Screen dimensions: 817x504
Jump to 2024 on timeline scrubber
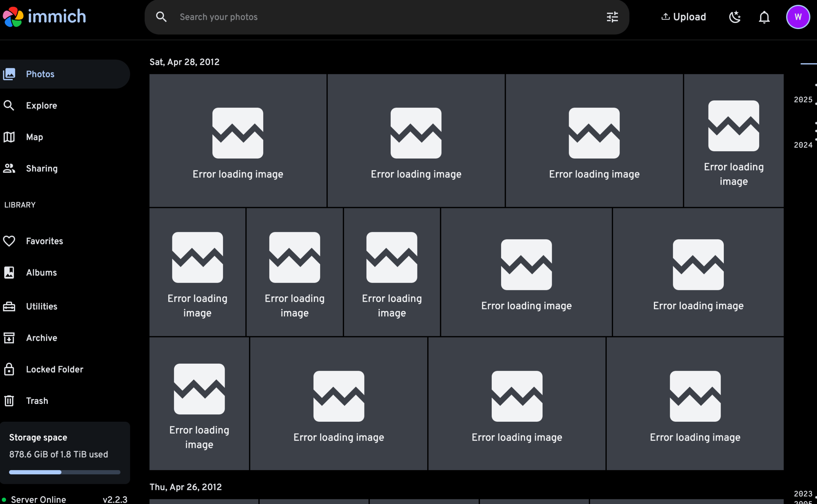803,145
